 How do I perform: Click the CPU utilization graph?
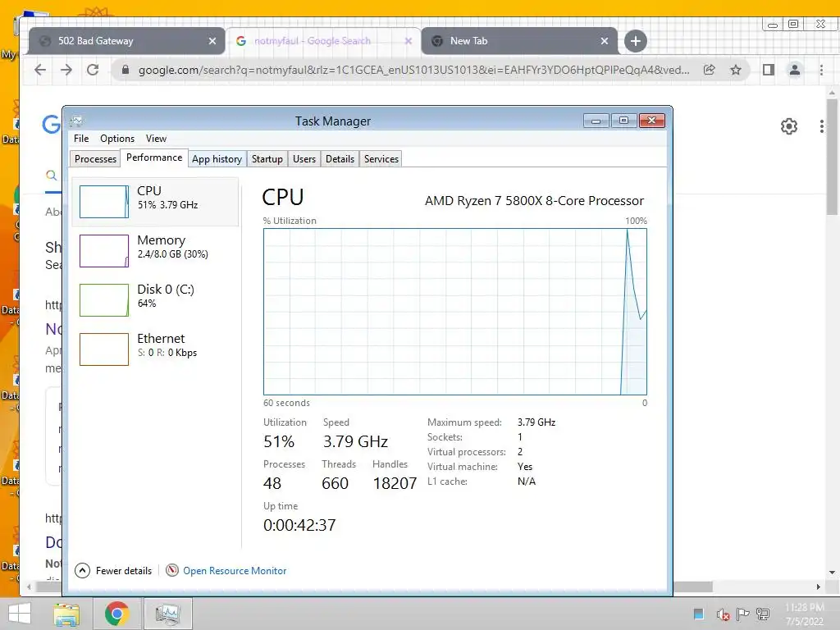454,312
